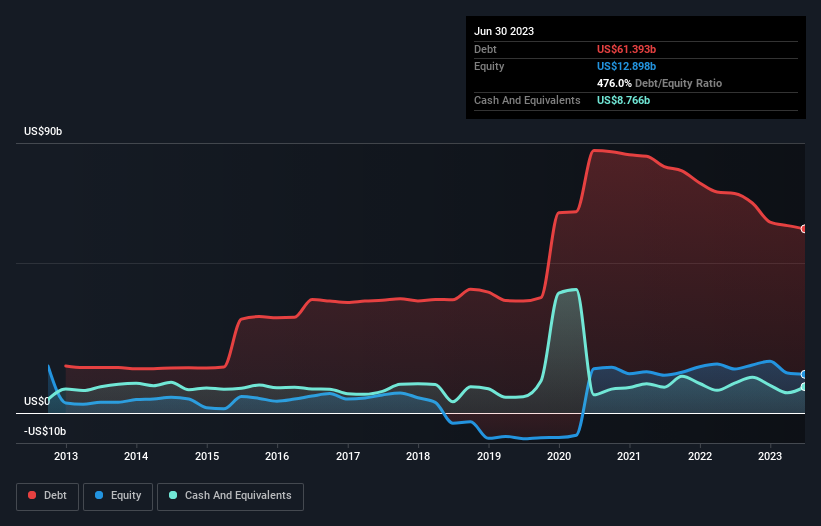
Task: Click the -US$10b y-axis label
Action: tap(45, 431)
